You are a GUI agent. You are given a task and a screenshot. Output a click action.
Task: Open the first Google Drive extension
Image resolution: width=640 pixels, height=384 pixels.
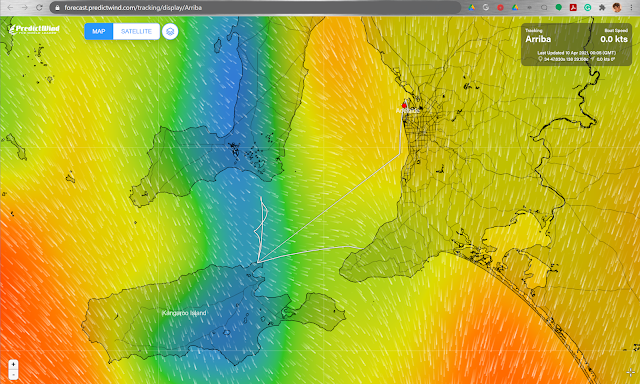[471, 7]
